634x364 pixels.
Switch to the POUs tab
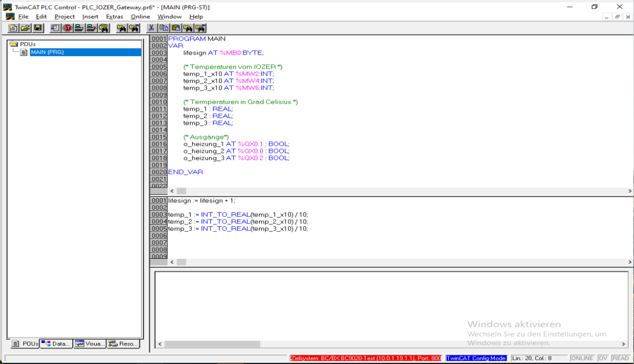(25, 344)
